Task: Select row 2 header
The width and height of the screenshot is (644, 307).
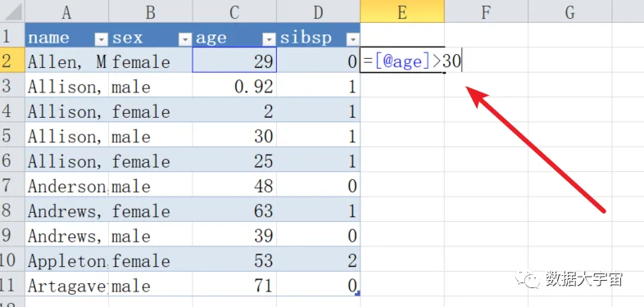Action: [x=12, y=61]
